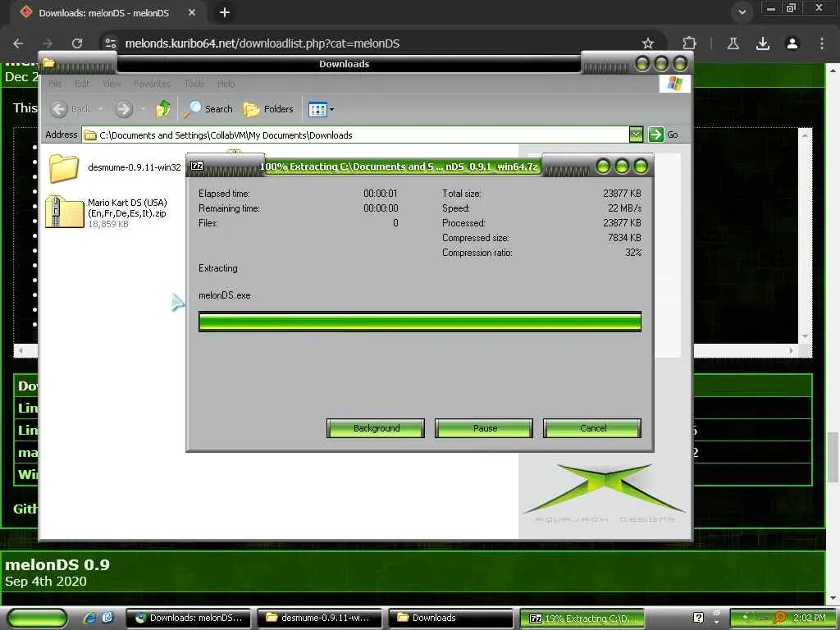Click the green Start button
Viewport: 840px width, 630px height.
(38, 619)
